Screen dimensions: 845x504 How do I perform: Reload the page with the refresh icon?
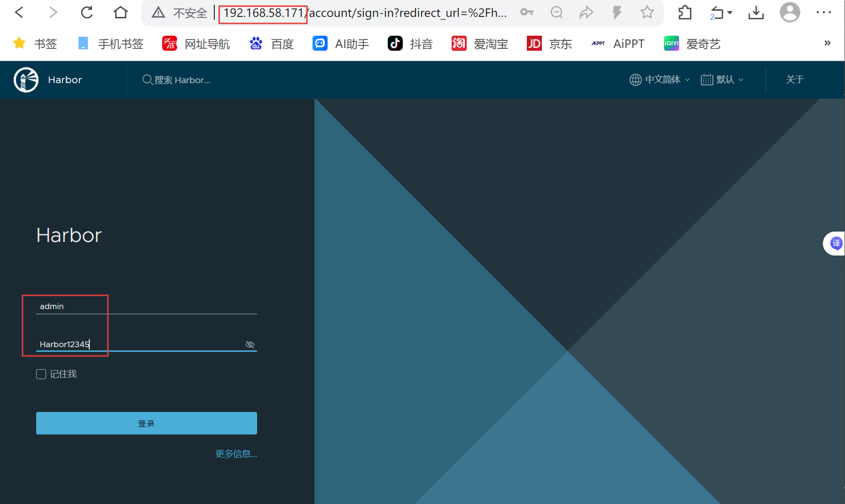point(87,12)
